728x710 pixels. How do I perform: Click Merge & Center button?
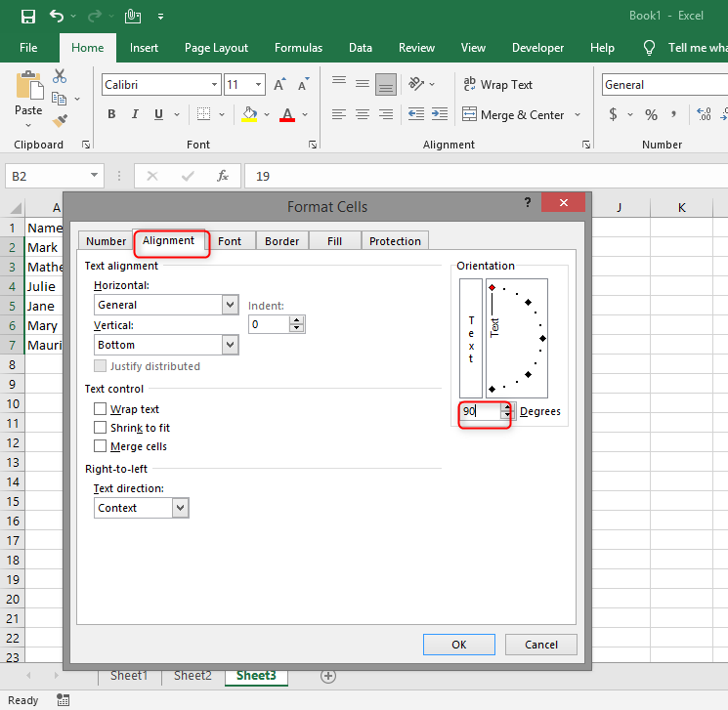point(513,114)
